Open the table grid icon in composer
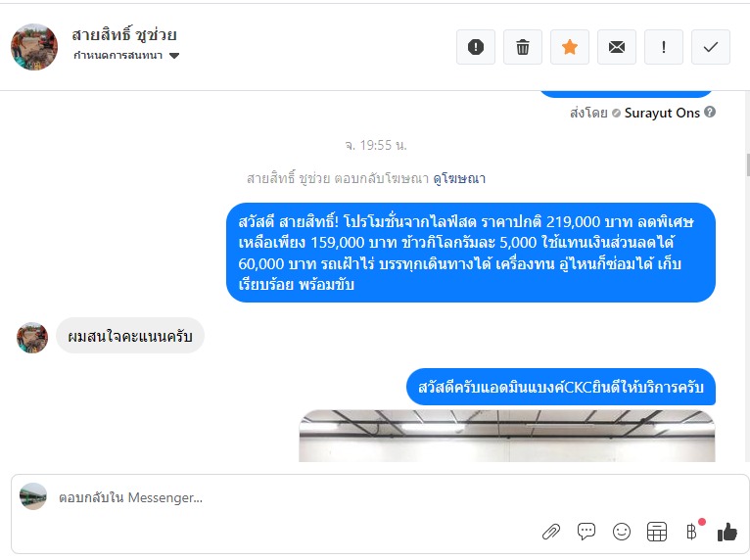Screen dimensions: 750x560 657,532
